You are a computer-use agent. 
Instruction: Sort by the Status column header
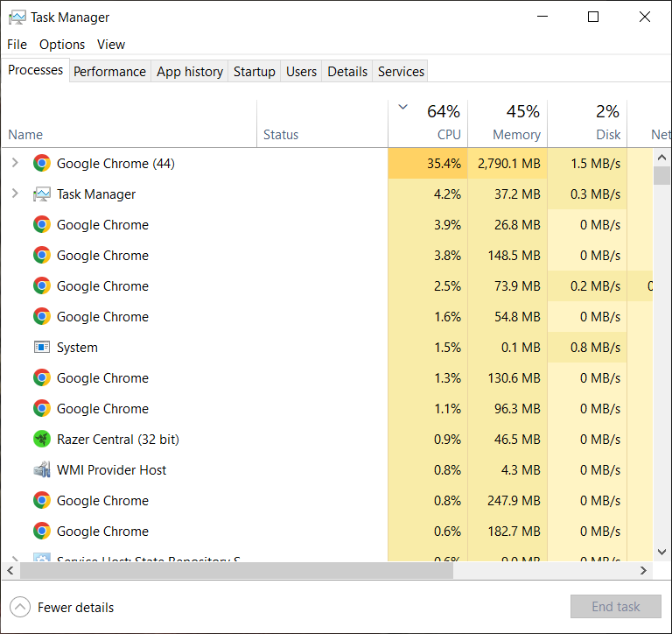pos(322,123)
